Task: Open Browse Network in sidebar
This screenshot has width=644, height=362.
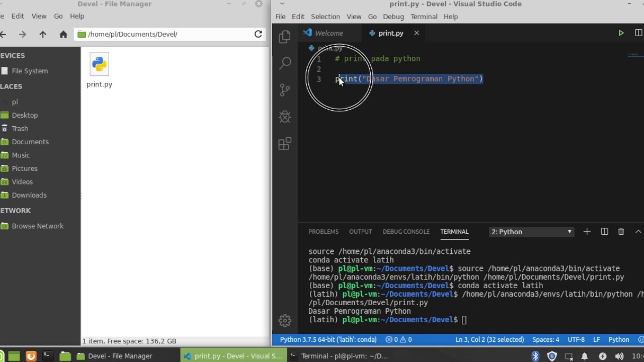Action: [x=38, y=226]
